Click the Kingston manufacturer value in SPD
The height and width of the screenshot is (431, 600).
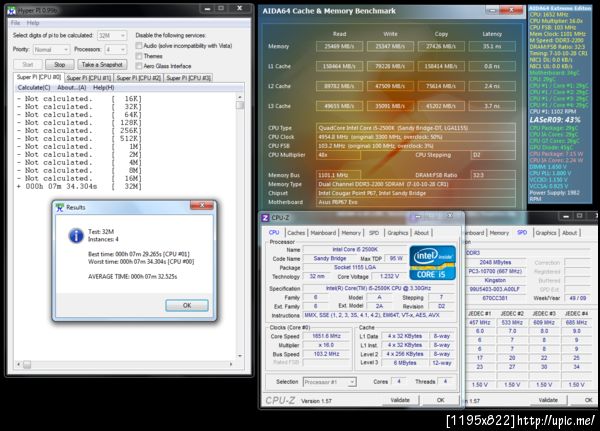pyautogui.click(x=495, y=280)
